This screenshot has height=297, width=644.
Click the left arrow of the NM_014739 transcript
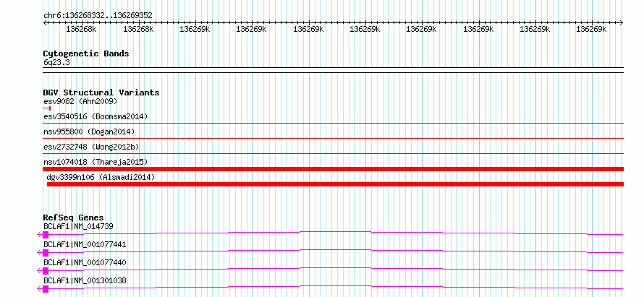tap(39, 235)
